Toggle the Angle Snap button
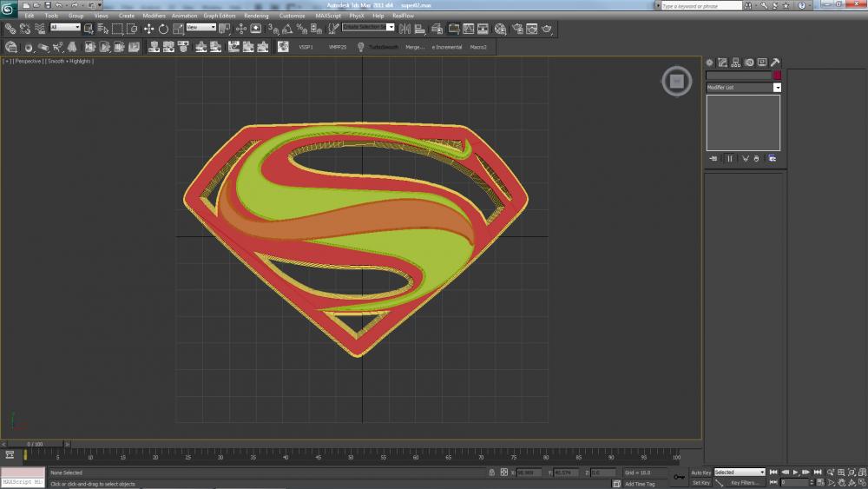The width and height of the screenshot is (868, 489). pyautogui.click(x=288, y=29)
